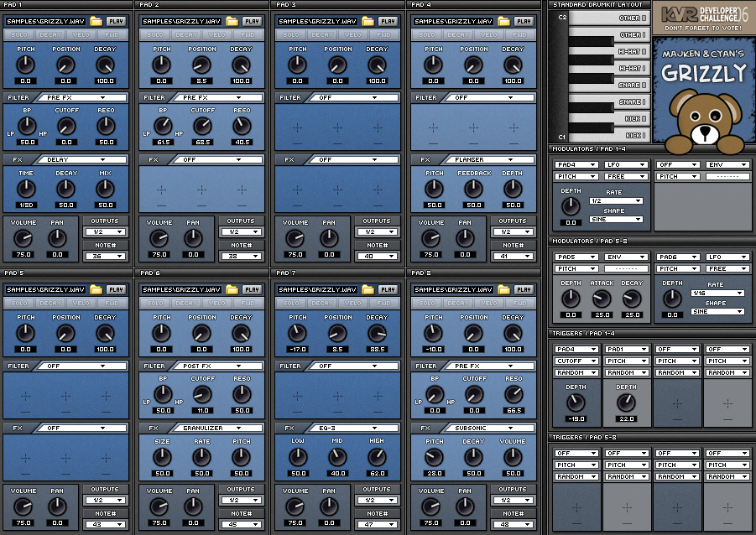Open sample folder icon for Pad 7
The image size is (756, 535).
[368, 289]
